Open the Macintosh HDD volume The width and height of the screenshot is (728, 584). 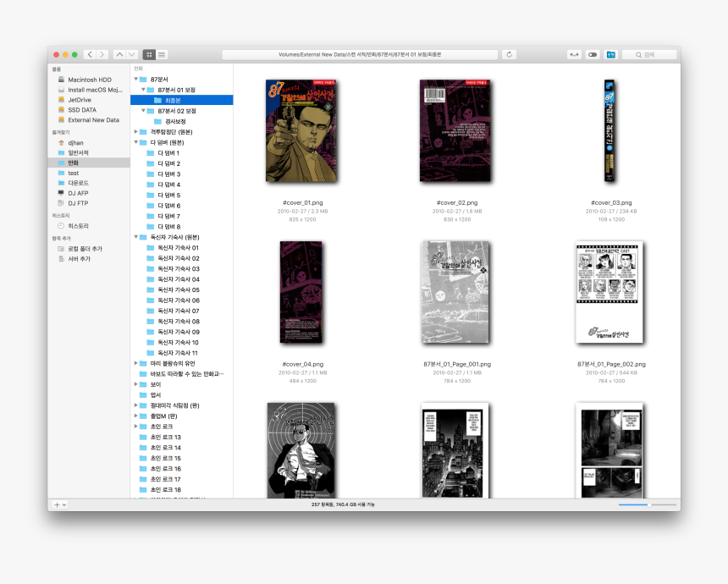tap(90, 80)
